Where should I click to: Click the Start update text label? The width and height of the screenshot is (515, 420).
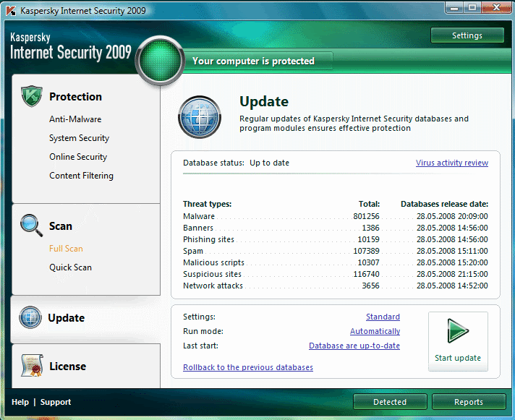[458, 358]
